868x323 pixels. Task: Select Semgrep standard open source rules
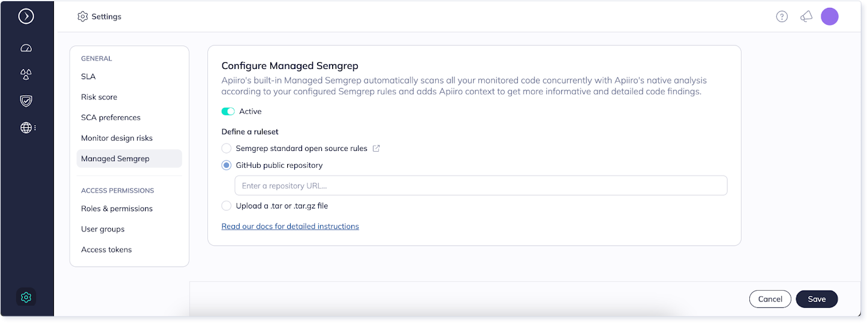click(226, 149)
